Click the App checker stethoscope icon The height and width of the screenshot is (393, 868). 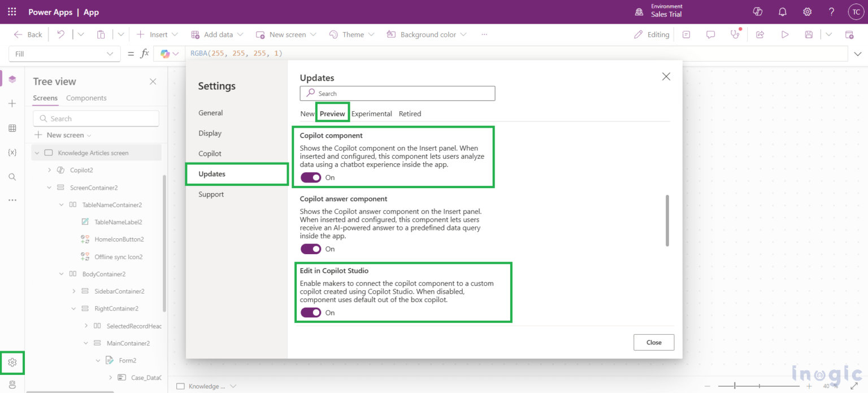735,34
